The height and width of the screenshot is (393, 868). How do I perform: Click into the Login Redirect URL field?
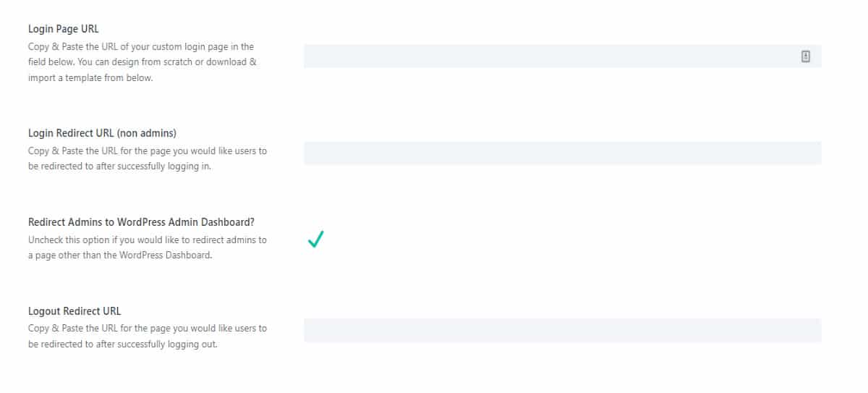coord(562,153)
